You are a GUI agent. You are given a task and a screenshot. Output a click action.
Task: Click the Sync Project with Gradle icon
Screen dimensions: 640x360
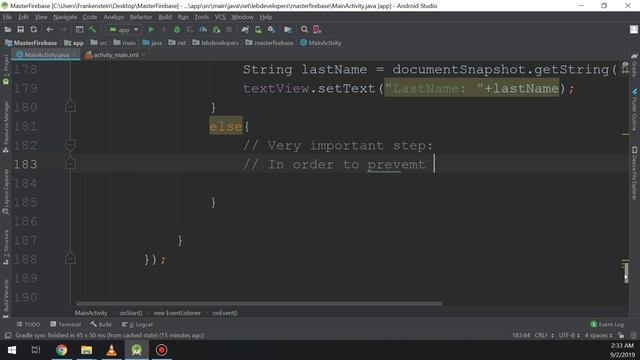(x=245, y=29)
